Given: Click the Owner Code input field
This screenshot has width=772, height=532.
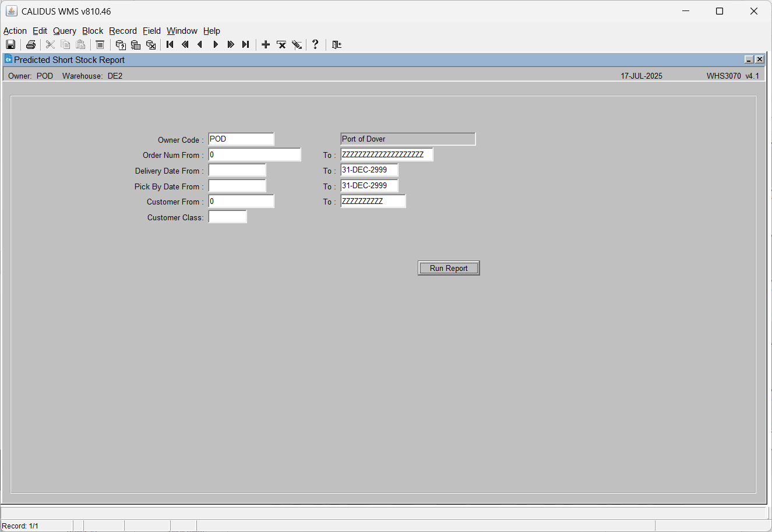Looking at the screenshot, I should [x=241, y=139].
